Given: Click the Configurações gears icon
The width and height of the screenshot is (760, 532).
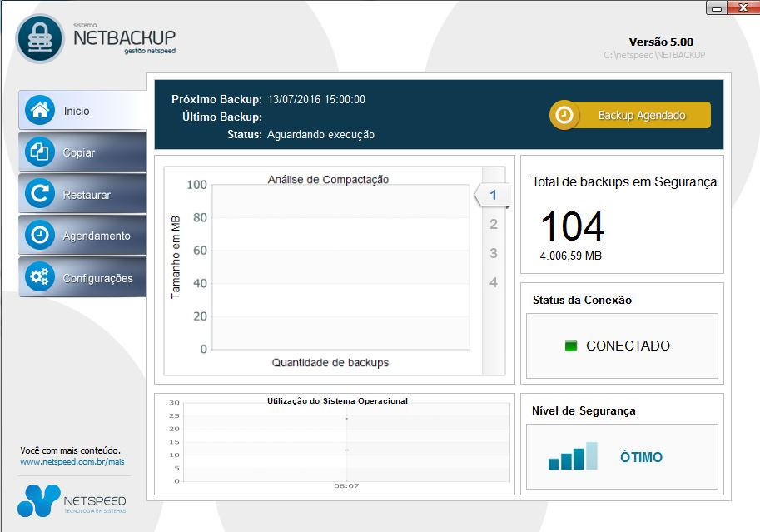Looking at the screenshot, I should [x=39, y=278].
